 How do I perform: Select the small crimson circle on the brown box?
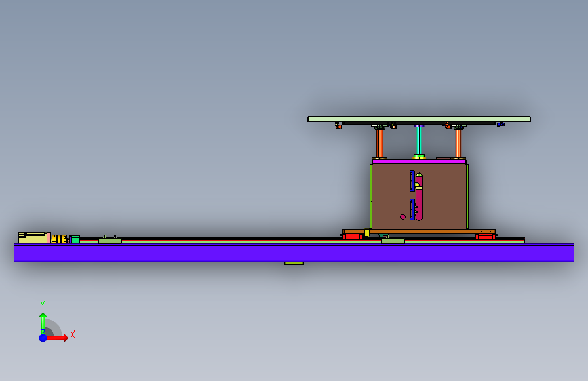pos(403,217)
